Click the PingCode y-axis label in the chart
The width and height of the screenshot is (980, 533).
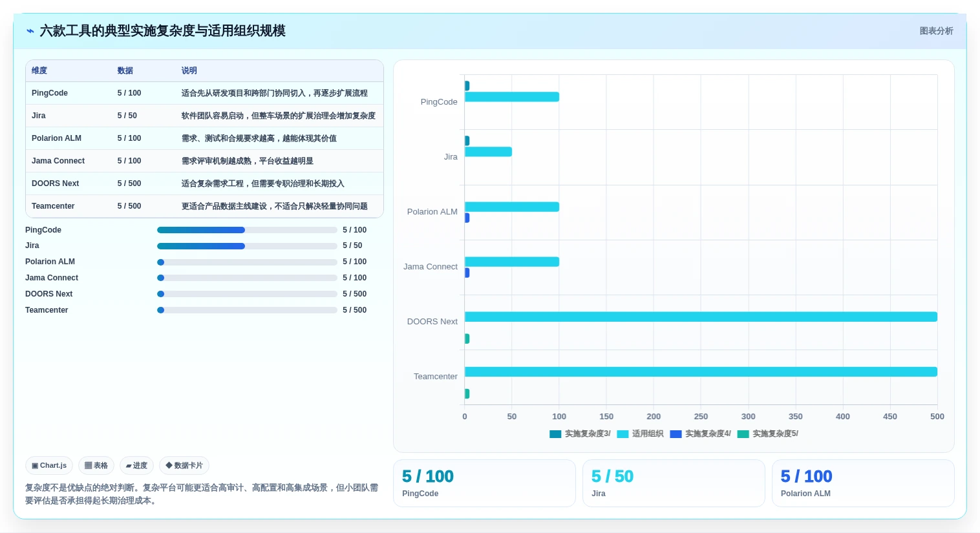coord(439,102)
